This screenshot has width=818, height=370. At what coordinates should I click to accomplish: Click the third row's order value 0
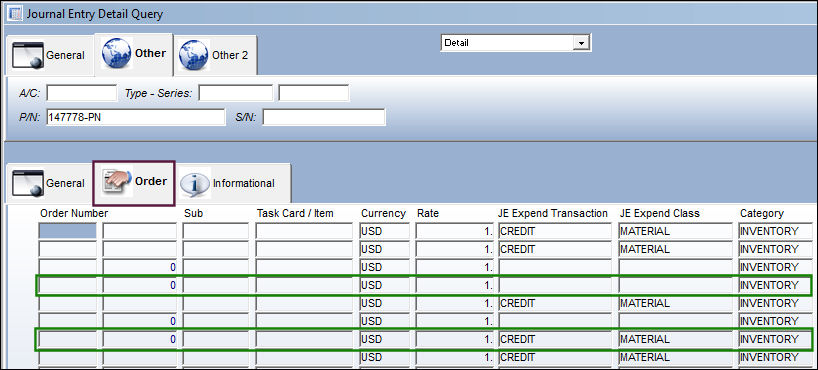pyautogui.click(x=140, y=267)
